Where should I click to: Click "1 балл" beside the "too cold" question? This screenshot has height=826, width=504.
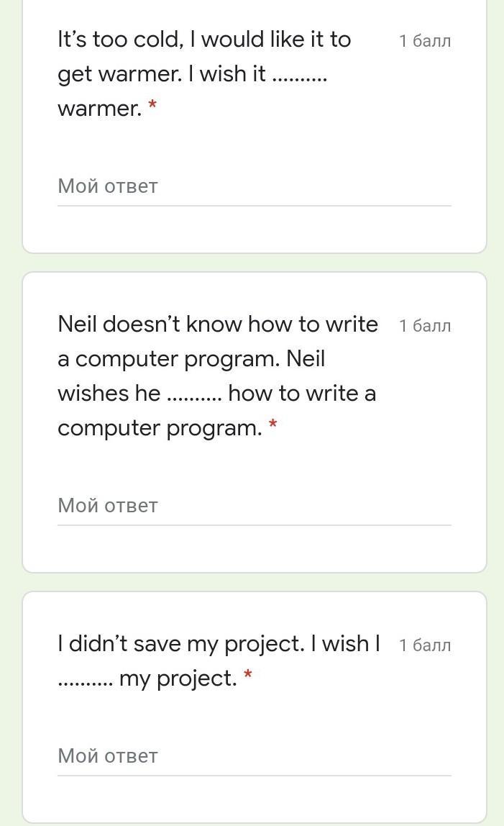pos(425,41)
